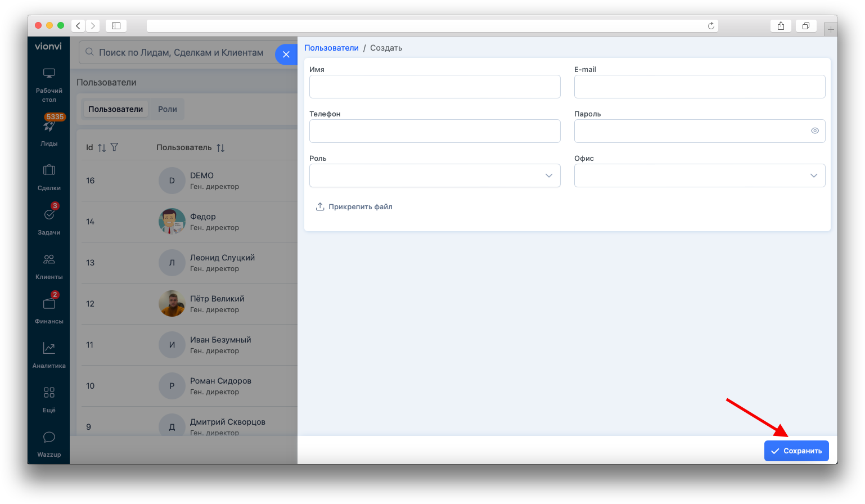Click the 5335 leads badge
This screenshot has width=865, height=504.
[x=55, y=117]
